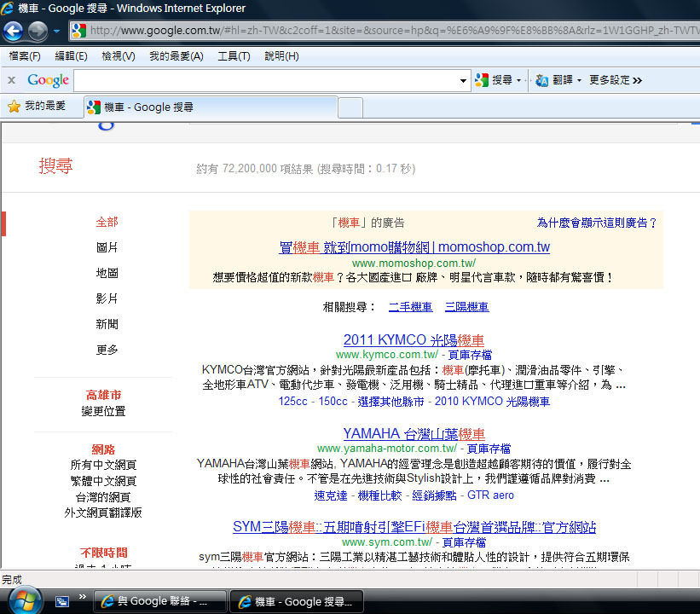Screen dimensions: 700x614
Task: Click the 2010 KYMCO 光陽機車 sitelink
Action: [x=493, y=402]
